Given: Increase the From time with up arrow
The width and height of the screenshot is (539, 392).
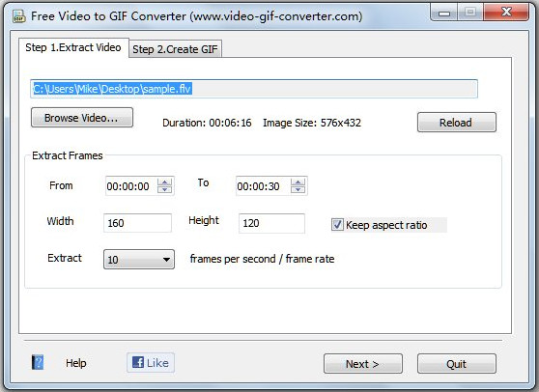Looking at the screenshot, I should (x=164, y=182).
